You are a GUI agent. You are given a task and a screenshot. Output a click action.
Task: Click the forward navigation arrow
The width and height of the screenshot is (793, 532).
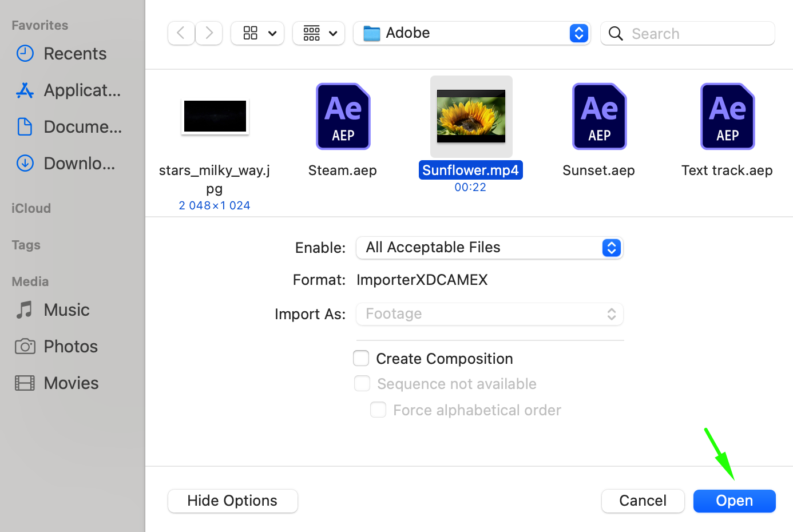[x=209, y=33]
